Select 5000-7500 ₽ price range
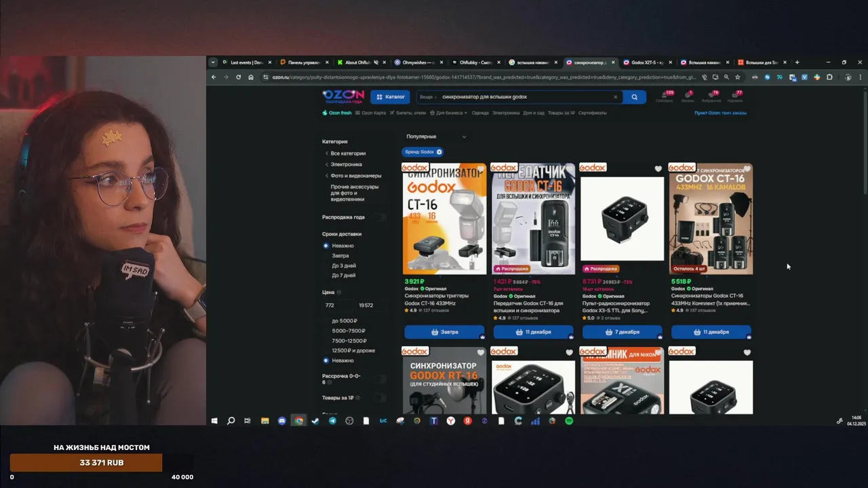Image resolution: width=868 pixels, height=488 pixels. coord(349,331)
